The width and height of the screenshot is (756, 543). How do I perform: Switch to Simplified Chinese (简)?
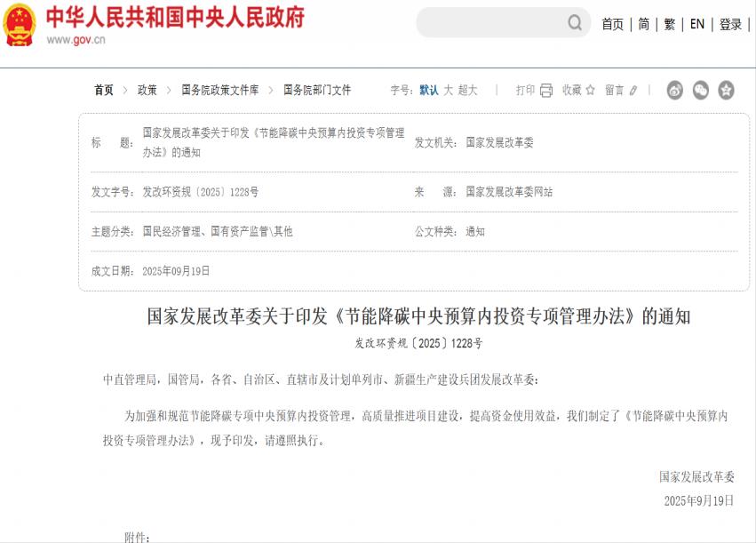point(643,24)
